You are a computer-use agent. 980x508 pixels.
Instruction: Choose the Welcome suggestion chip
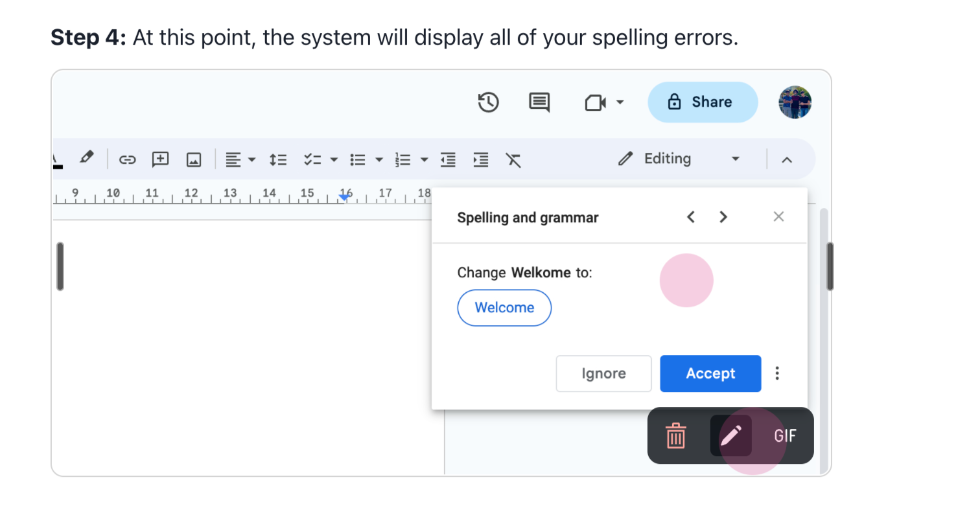click(x=504, y=308)
